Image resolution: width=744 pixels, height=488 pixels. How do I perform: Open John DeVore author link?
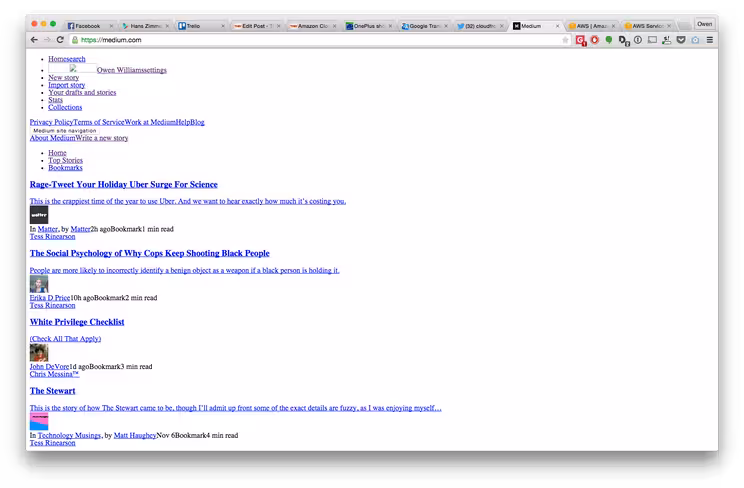(49, 367)
